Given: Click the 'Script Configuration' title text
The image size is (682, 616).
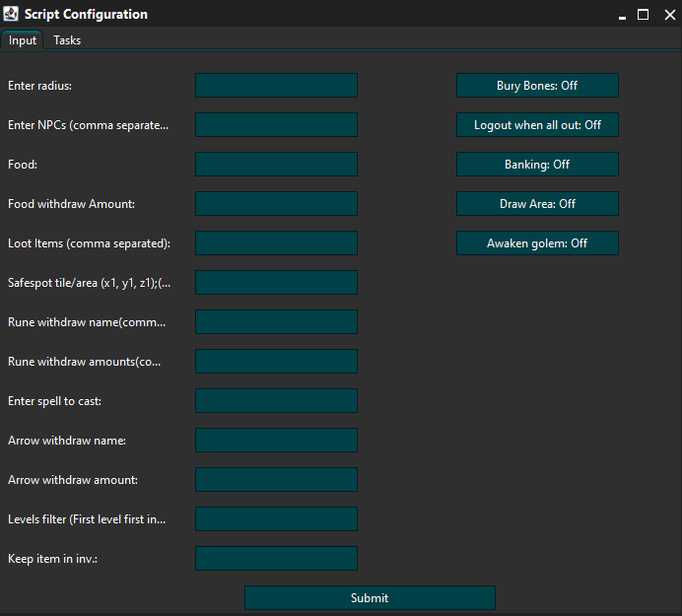Looking at the screenshot, I should (x=86, y=15).
